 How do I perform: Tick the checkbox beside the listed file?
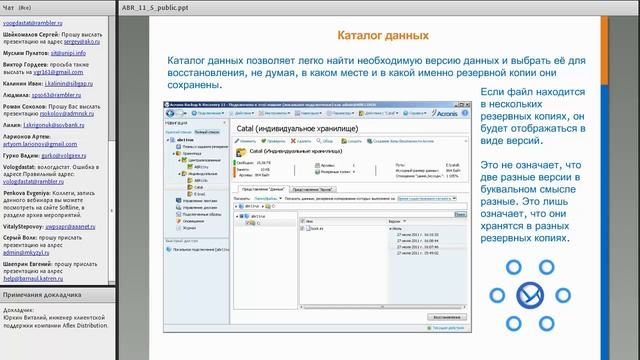[302, 229]
